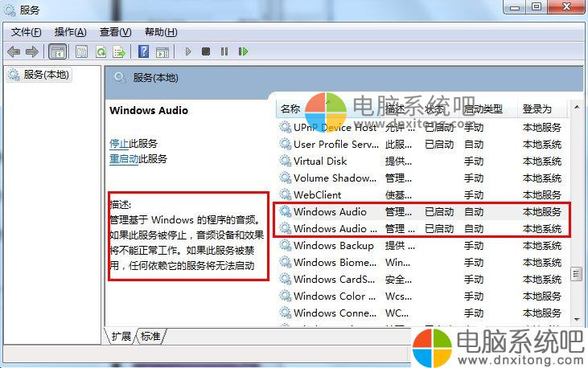Click the gear icon beside Virtual Disk
Image resolution: width=588 pixels, height=368 pixels.
click(x=286, y=162)
